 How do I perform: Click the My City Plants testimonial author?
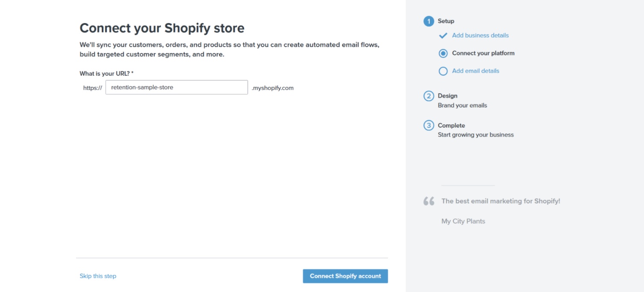463,221
